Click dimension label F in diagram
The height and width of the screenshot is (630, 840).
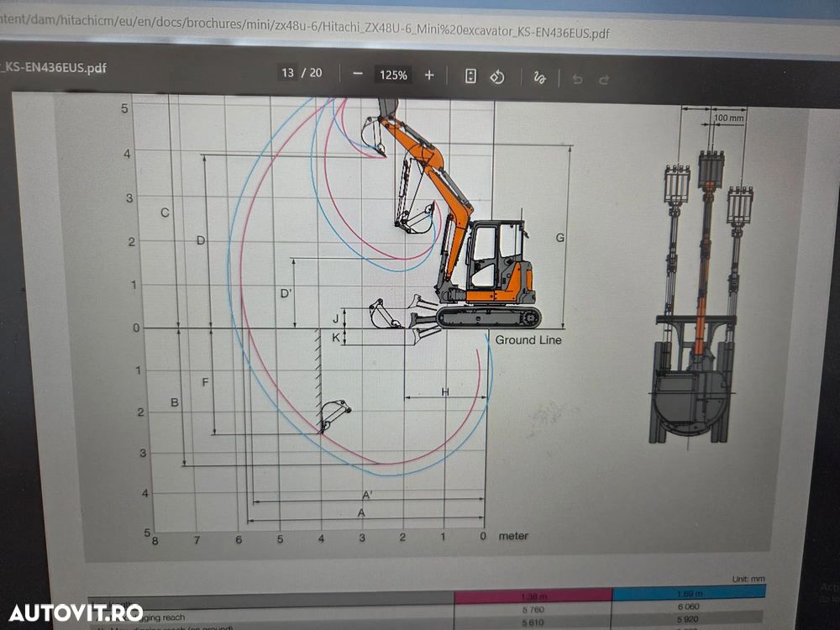pyautogui.click(x=205, y=382)
